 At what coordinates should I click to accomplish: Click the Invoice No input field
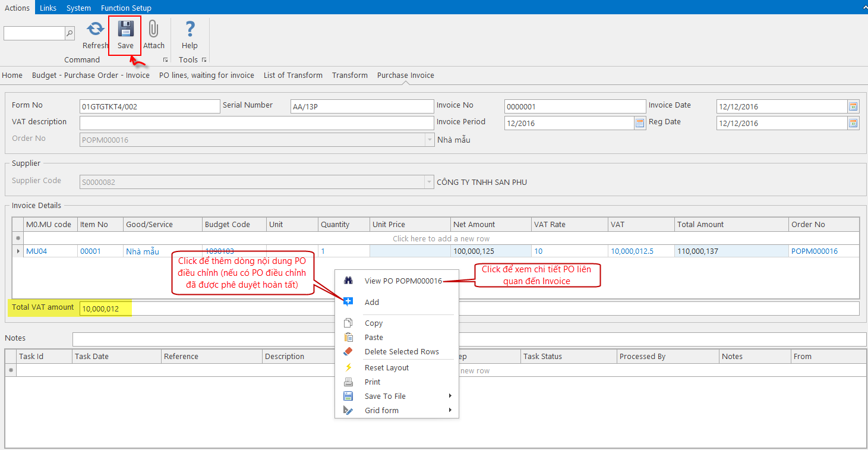coord(575,106)
